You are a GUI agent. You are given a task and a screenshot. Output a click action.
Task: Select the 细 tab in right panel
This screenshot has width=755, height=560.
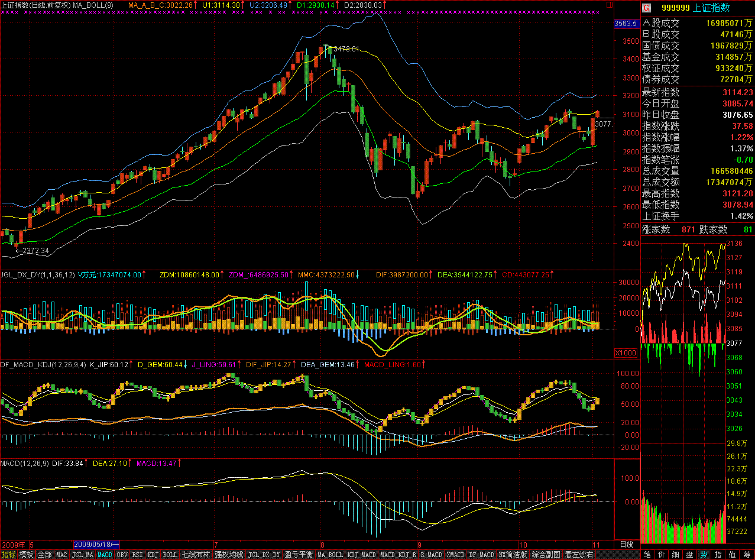coord(676,555)
